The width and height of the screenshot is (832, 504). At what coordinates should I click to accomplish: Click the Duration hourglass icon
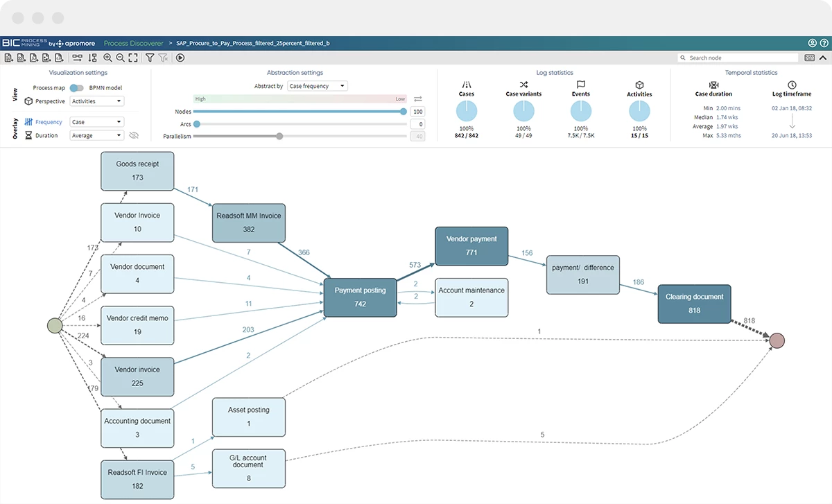tap(28, 135)
